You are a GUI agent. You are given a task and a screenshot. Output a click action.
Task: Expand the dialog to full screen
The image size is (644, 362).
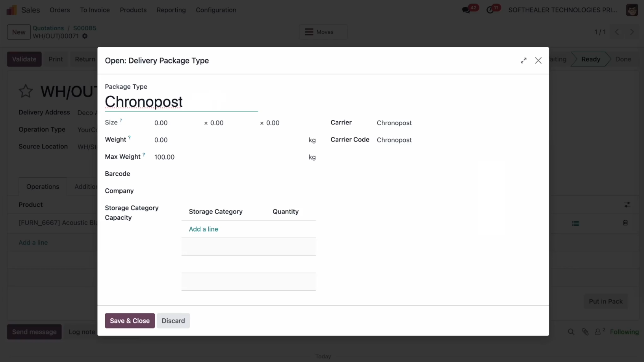tap(523, 61)
